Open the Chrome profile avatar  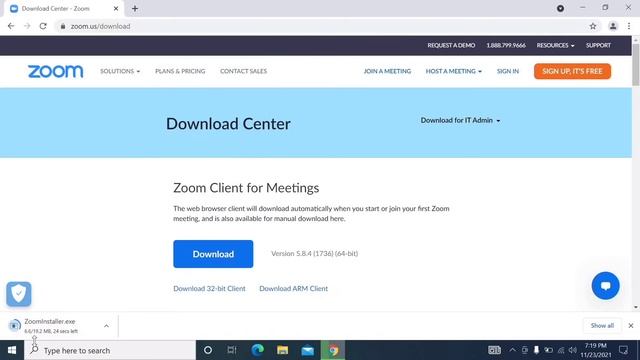click(613, 26)
